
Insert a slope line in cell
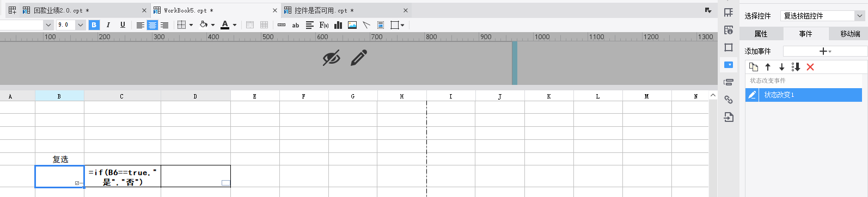tap(366, 25)
